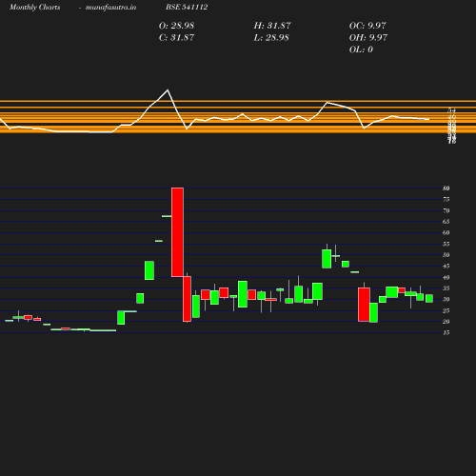The image size is (476, 476).
Task: Click the price axis label '80'
Action: pyautogui.click(x=446, y=188)
